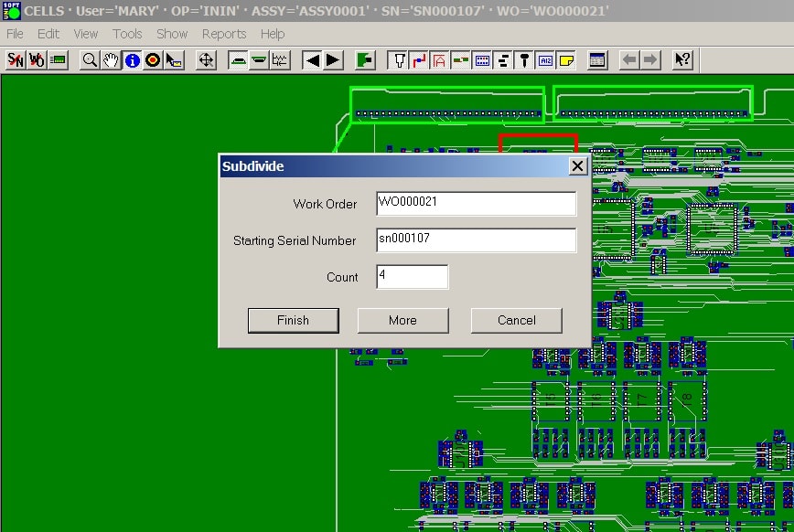Select the arrow pointer with ruler tool
Viewport: 794px width, 532px height.
[174, 60]
